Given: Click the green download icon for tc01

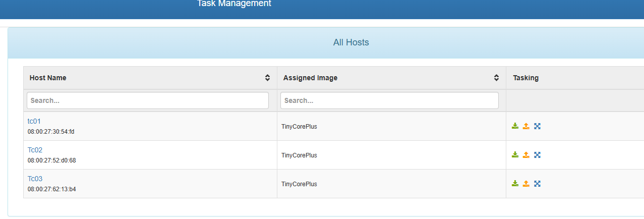Looking at the screenshot, I should [515, 126].
